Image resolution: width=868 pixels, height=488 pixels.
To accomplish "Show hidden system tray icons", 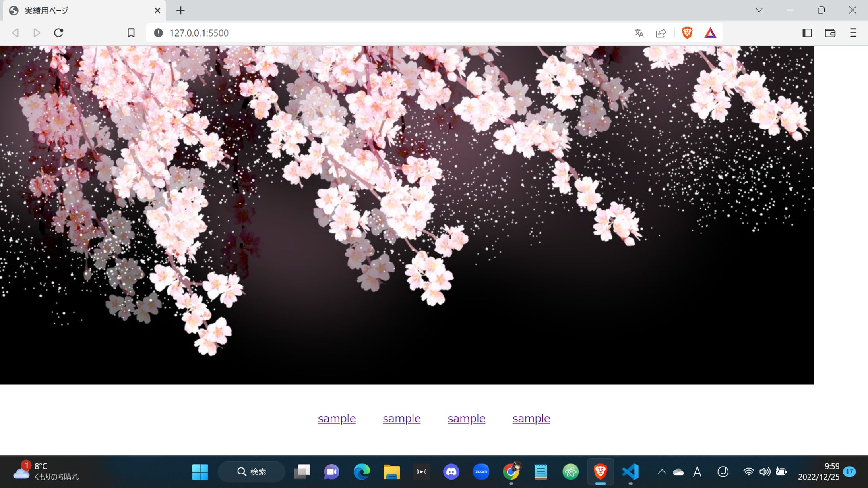I will point(662,472).
